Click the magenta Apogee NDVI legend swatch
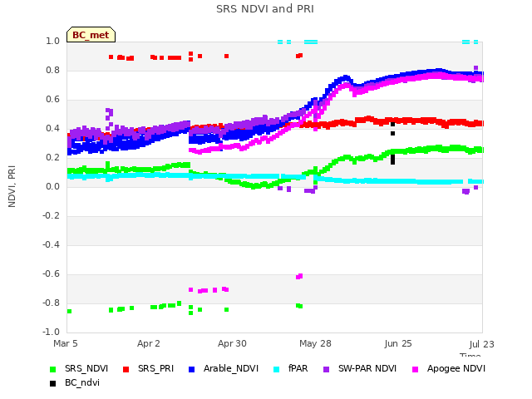This screenshot has height=399, width=532. coord(415,369)
